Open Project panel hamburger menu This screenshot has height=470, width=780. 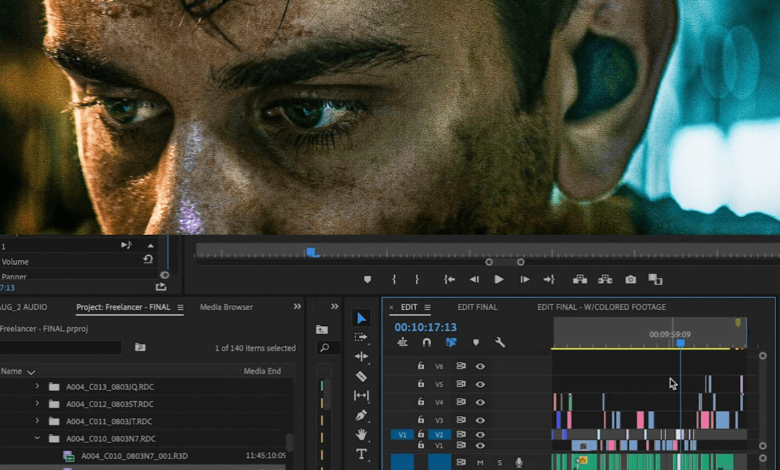point(180,307)
